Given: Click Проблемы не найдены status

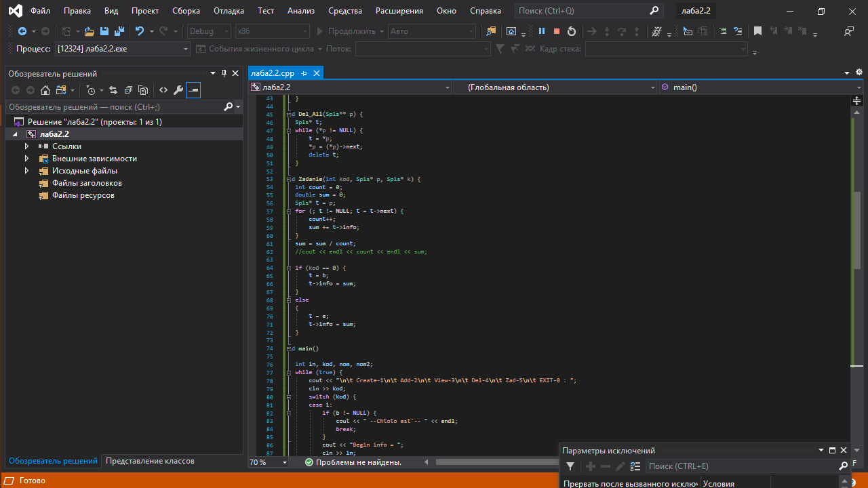Looking at the screenshot, I should pos(353,462).
